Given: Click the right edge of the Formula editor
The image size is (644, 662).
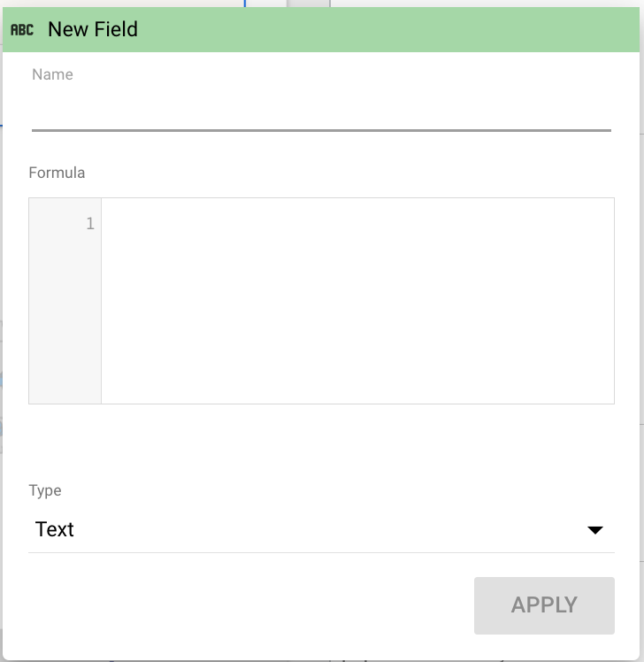Looking at the screenshot, I should [x=607, y=301].
